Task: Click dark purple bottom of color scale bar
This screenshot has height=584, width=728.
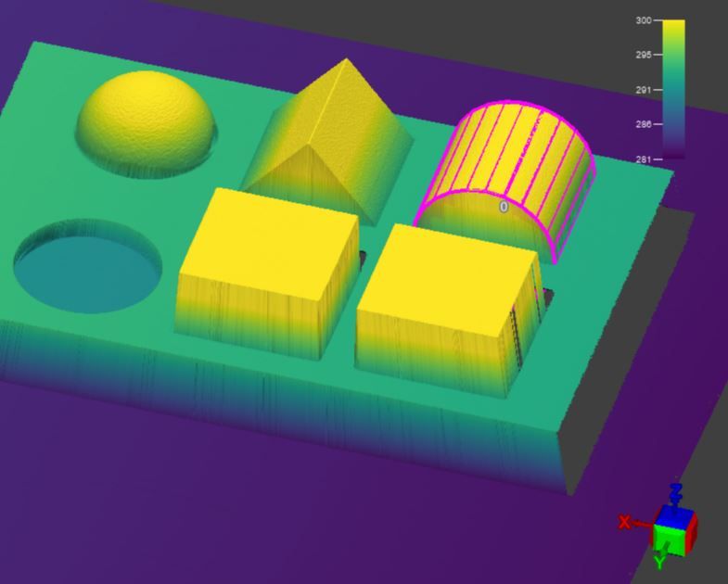Action: 674,153
